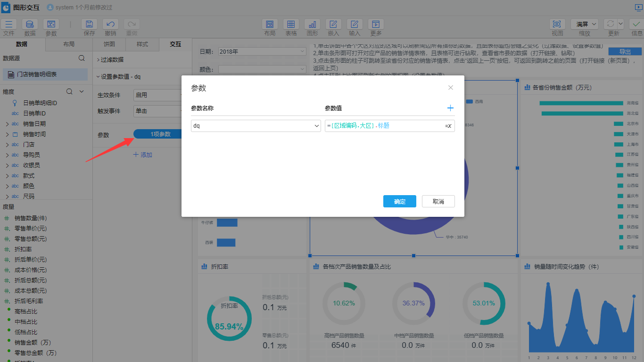Screen dimensions: 644x362
Task: Open the 布局 layout toolbar icon
Action: [x=270, y=25]
